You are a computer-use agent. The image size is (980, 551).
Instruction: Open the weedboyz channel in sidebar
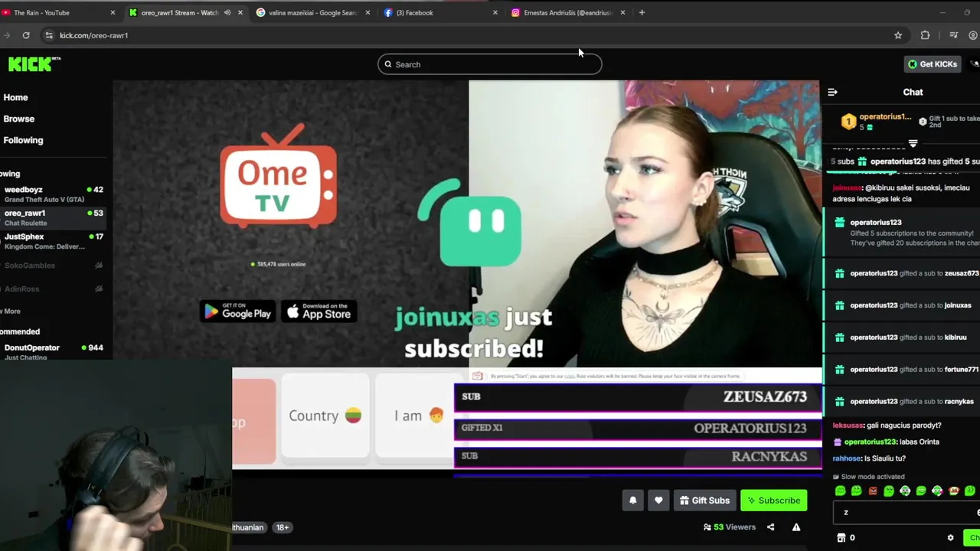click(x=54, y=194)
